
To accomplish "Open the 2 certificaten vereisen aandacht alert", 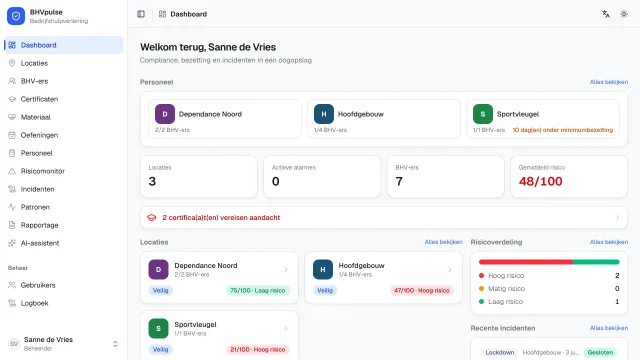I will [384, 218].
